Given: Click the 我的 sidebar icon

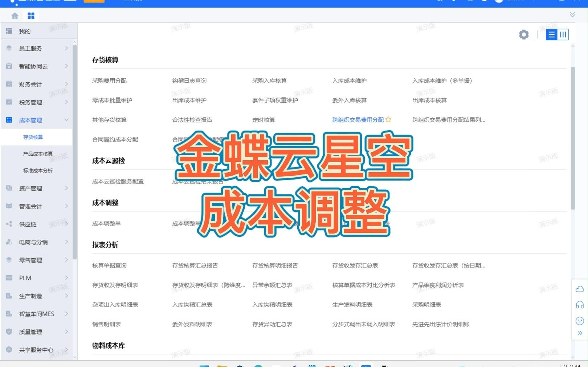Looking at the screenshot, I should [x=9, y=31].
